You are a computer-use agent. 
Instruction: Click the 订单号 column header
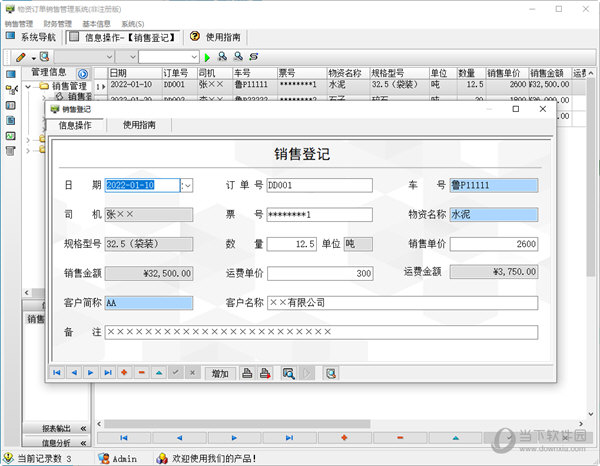click(x=179, y=73)
